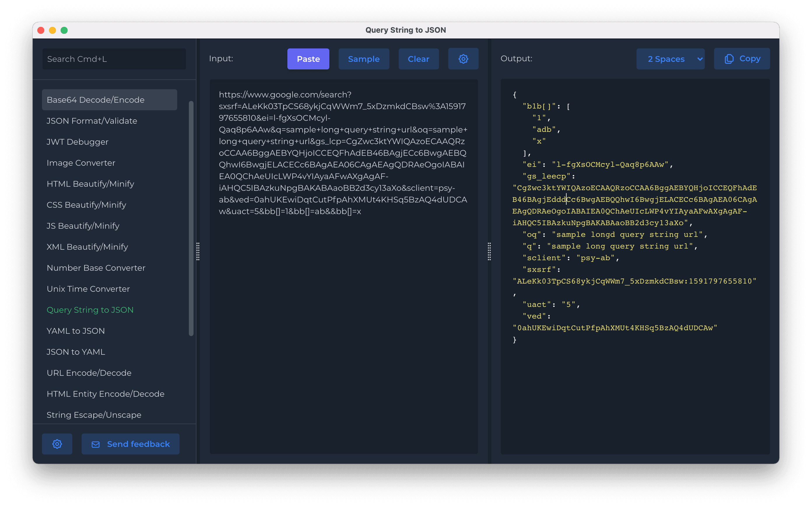Click the envelope icon in Send feedback

pyautogui.click(x=96, y=444)
